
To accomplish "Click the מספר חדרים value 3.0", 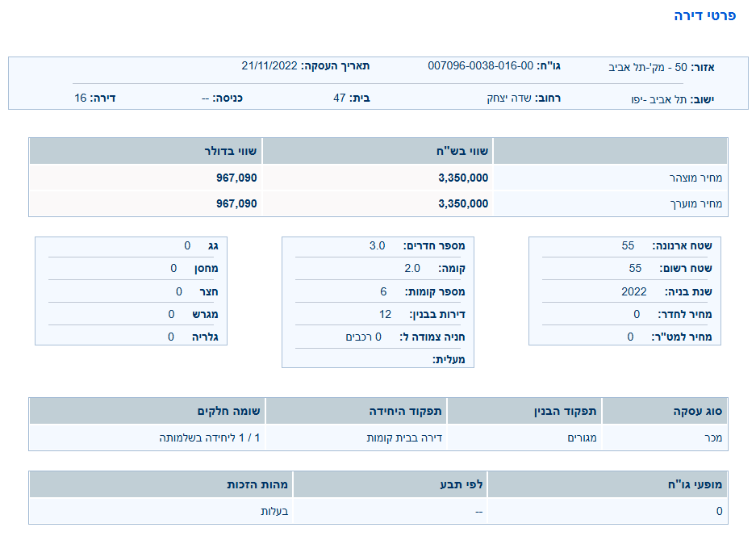I will (x=377, y=245).
